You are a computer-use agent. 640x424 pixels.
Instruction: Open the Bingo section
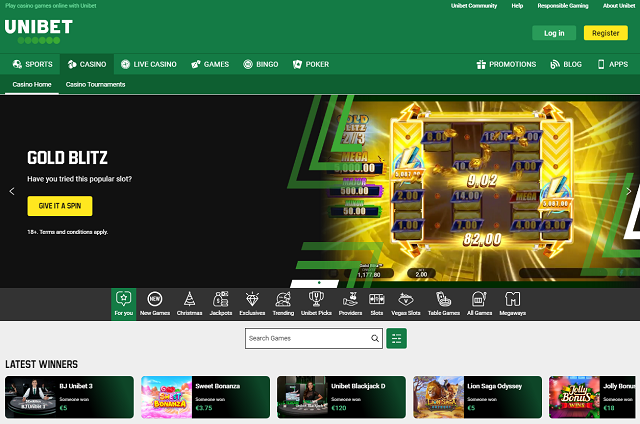(x=261, y=64)
